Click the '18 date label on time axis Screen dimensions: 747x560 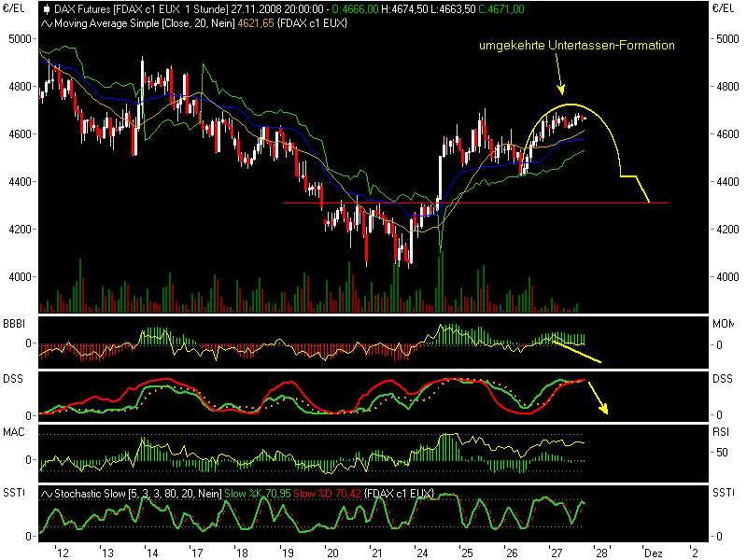coord(242,553)
